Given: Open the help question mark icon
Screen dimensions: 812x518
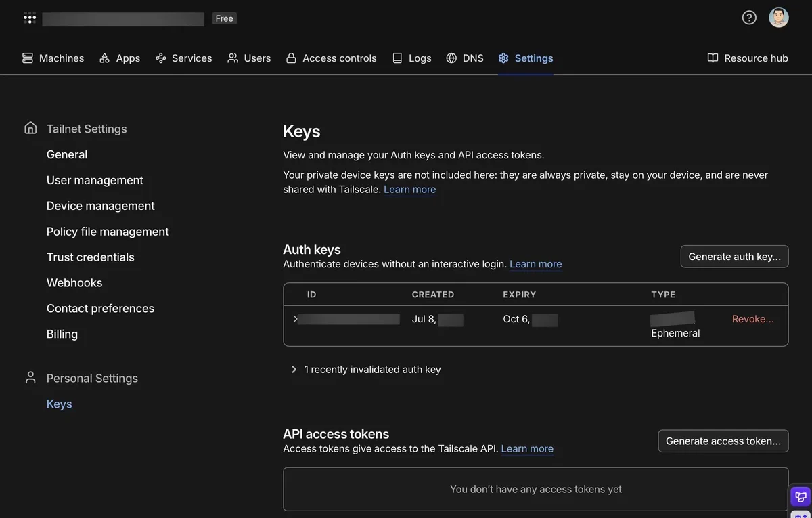Looking at the screenshot, I should 749,18.
